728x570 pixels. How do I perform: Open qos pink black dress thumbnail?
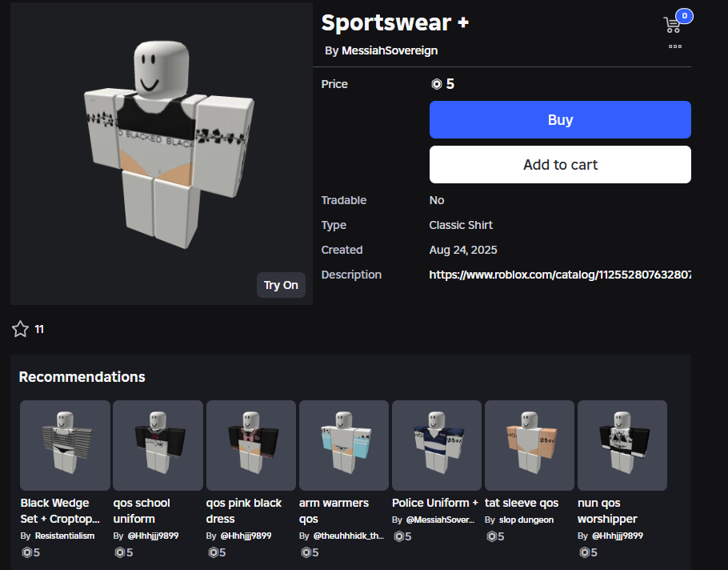pyautogui.click(x=250, y=445)
